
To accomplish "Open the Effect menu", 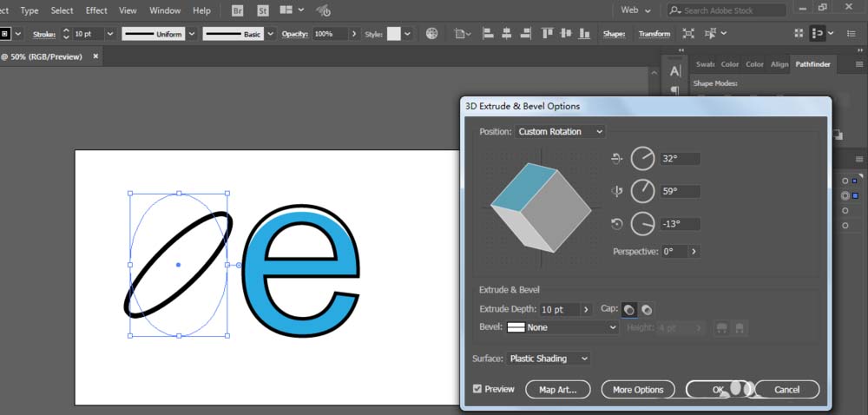I will [x=96, y=10].
